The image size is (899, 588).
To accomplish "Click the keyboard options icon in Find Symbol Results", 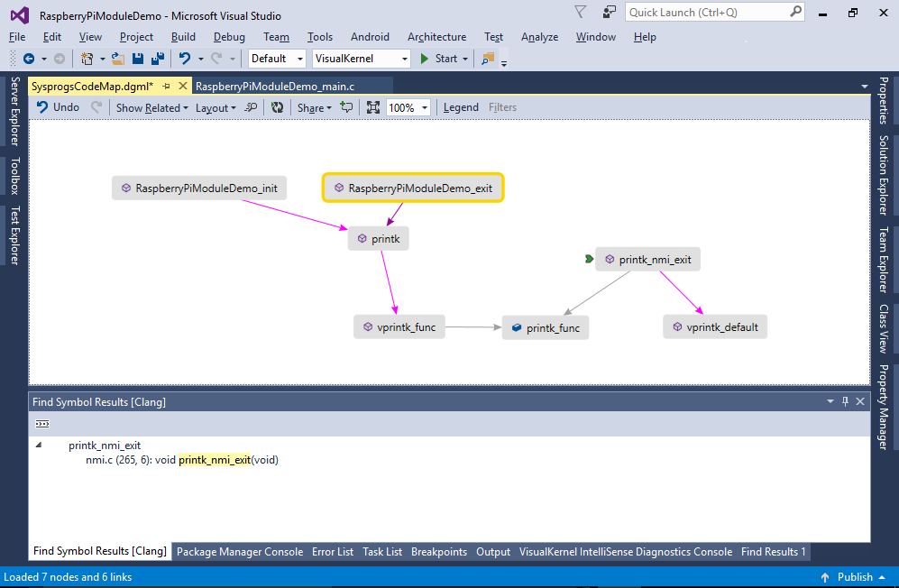I will [x=42, y=424].
